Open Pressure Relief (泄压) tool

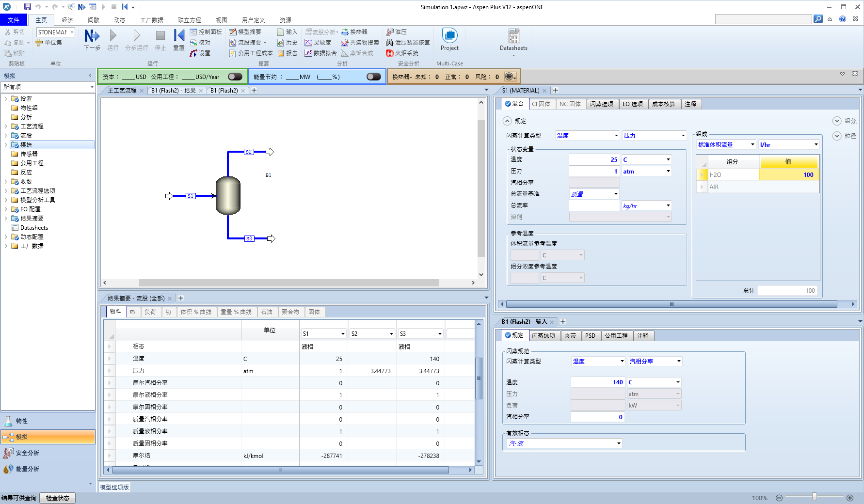(396, 32)
